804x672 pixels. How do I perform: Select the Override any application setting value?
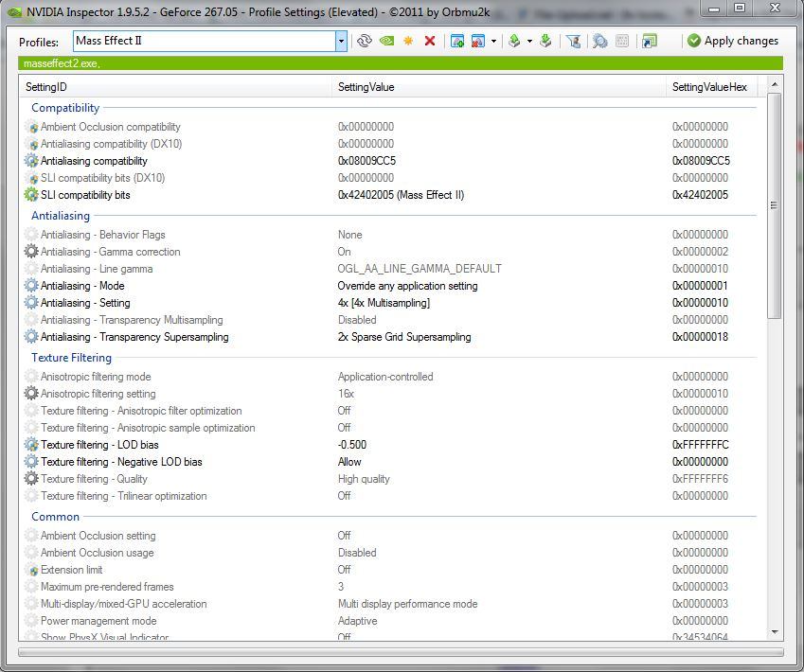[407, 286]
